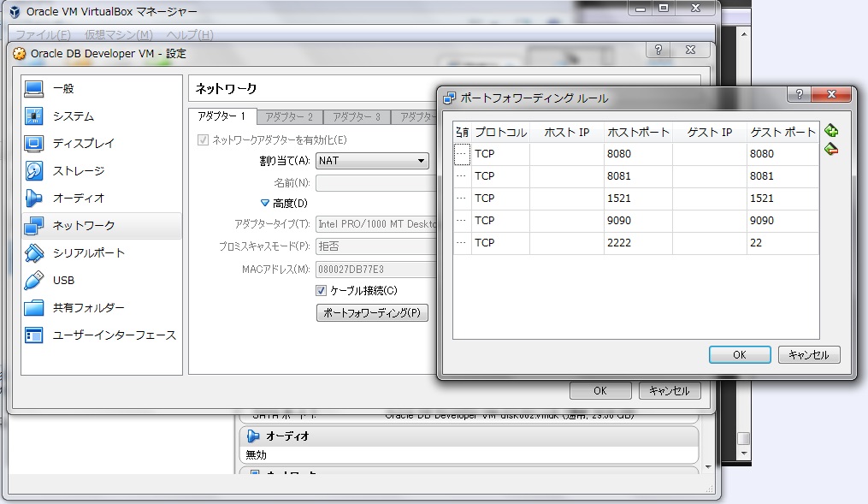This screenshot has height=504, width=868.
Task: Select host port 8080 cell
Action: [x=638, y=154]
